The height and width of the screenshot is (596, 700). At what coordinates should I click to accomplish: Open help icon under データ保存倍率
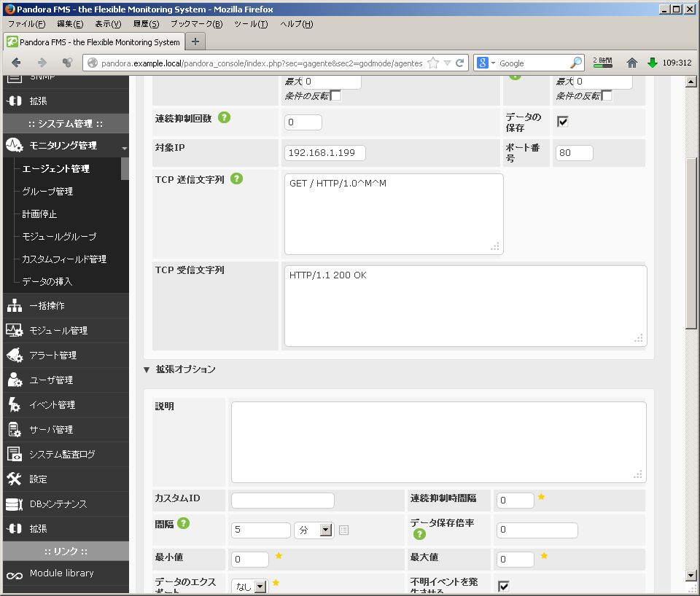pyautogui.click(x=419, y=534)
